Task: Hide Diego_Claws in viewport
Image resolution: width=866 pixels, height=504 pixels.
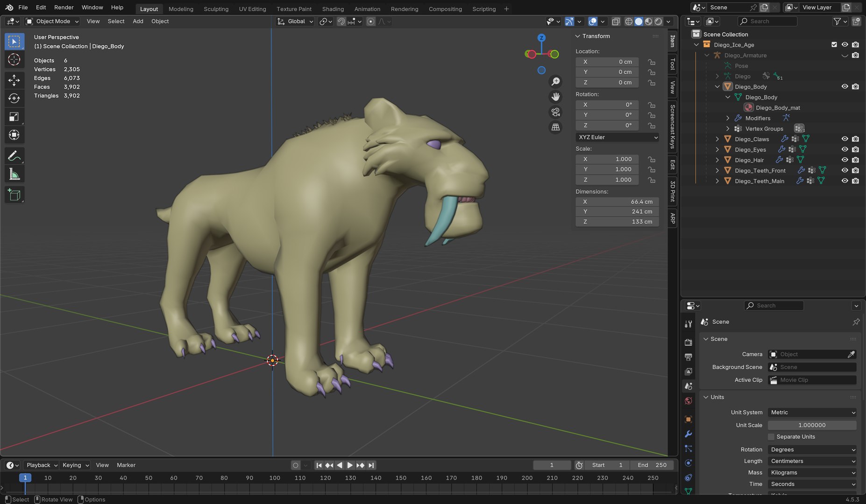Action: tap(845, 139)
